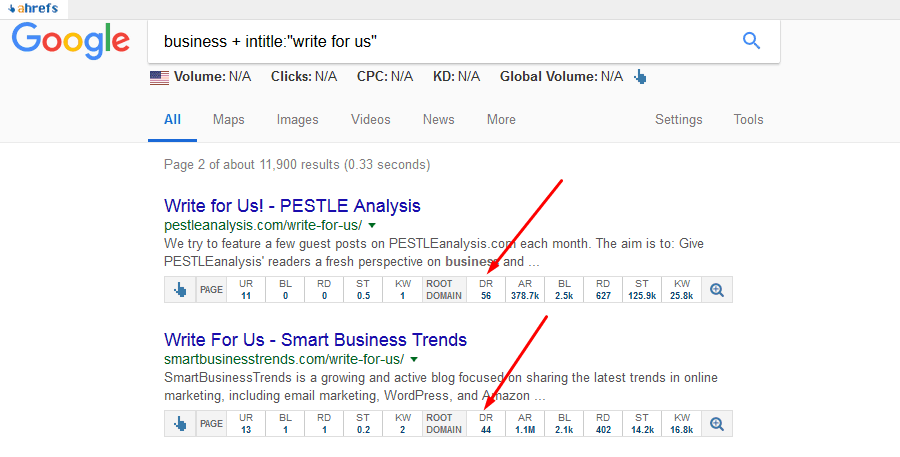Click DR 56 cell for PESTLE Analysis
900x457 pixels.
point(486,290)
